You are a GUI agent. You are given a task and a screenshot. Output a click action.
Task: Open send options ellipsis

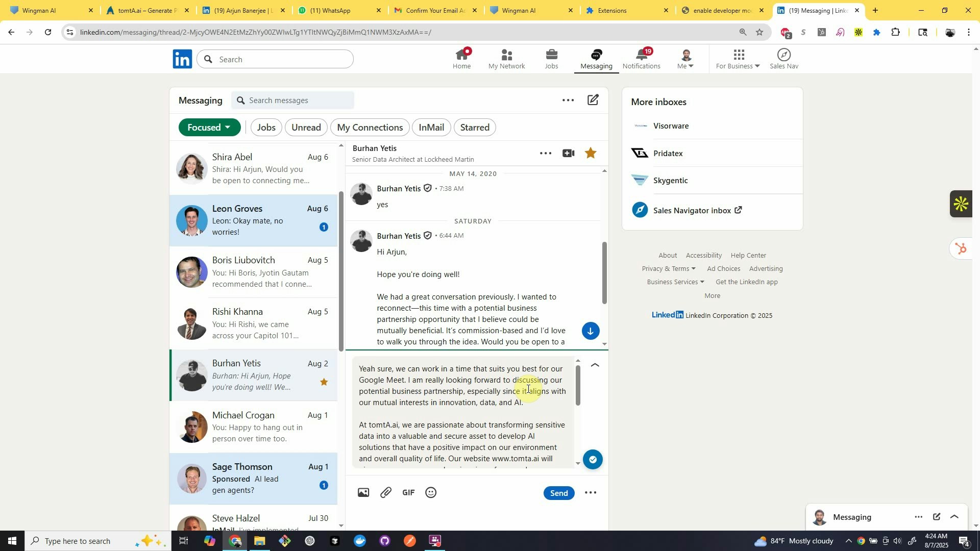pyautogui.click(x=591, y=493)
